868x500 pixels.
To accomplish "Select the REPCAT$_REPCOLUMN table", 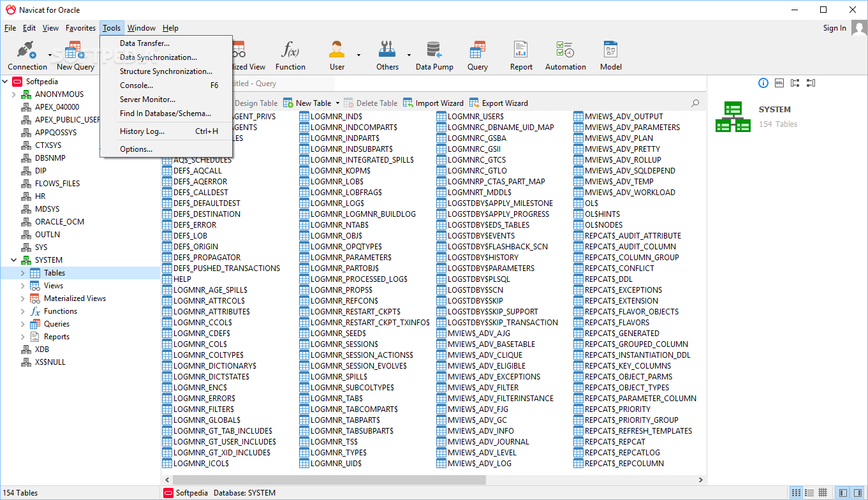I will coord(624,464).
